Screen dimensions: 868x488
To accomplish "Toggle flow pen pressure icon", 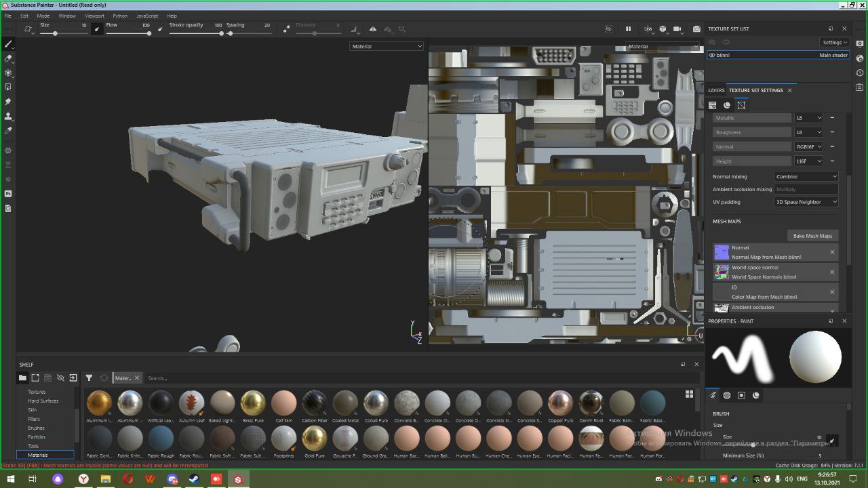I will pyautogui.click(x=160, y=29).
